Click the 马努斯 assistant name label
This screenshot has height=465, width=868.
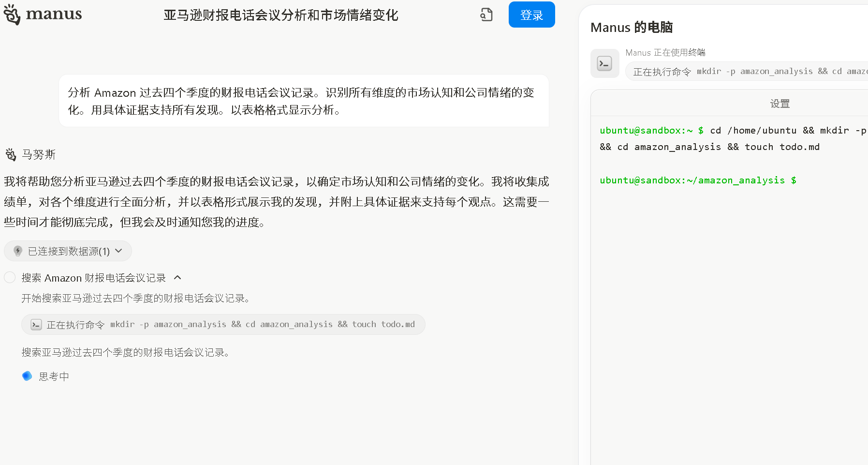(x=39, y=154)
